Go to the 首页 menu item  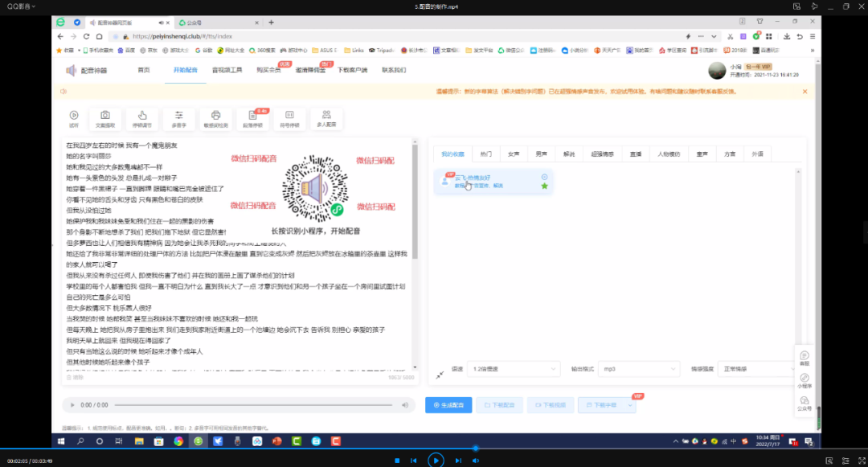[143, 70]
